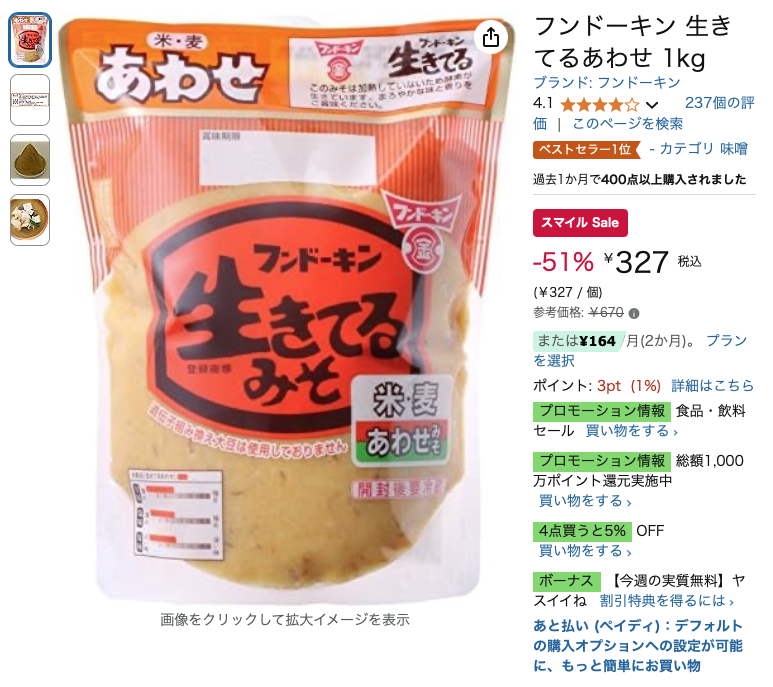Click 買い物をする under 1,000万ポイント還元
Image resolution: width=773 pixels, height=687 pixels.
(x=585, y=501)
